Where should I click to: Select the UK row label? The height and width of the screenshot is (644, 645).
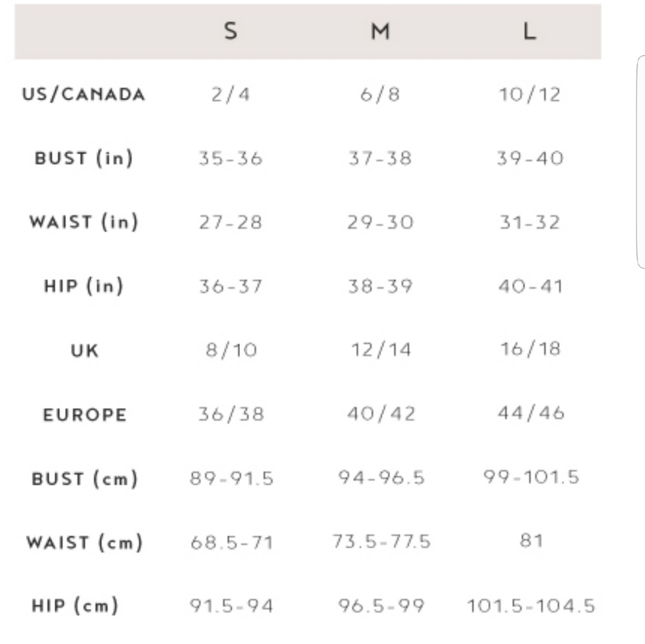[x=84, y=351]
